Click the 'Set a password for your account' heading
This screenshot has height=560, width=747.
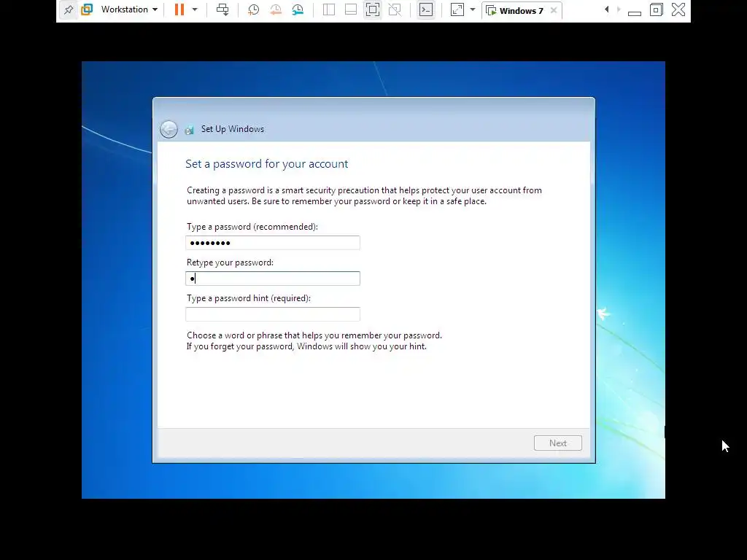pos(267,164)
